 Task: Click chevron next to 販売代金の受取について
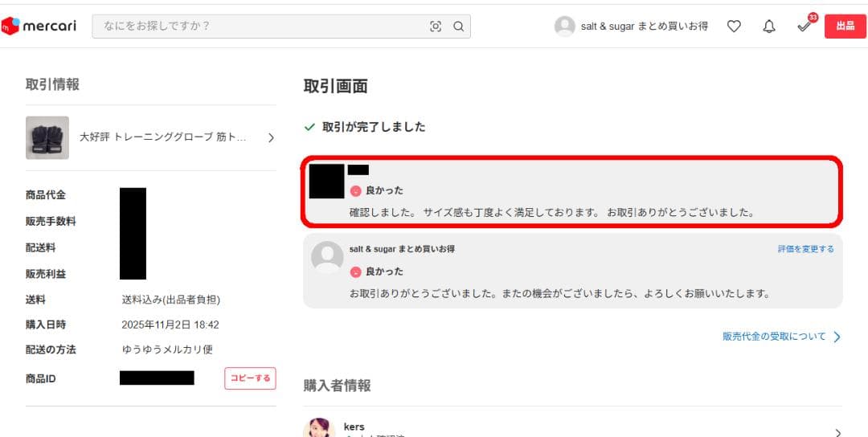coord(837,337)
